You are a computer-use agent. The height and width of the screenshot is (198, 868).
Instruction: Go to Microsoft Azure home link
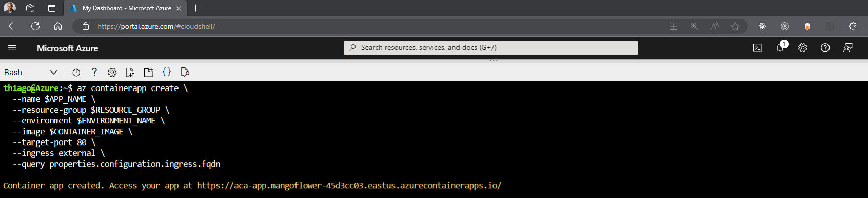(68, 48)
